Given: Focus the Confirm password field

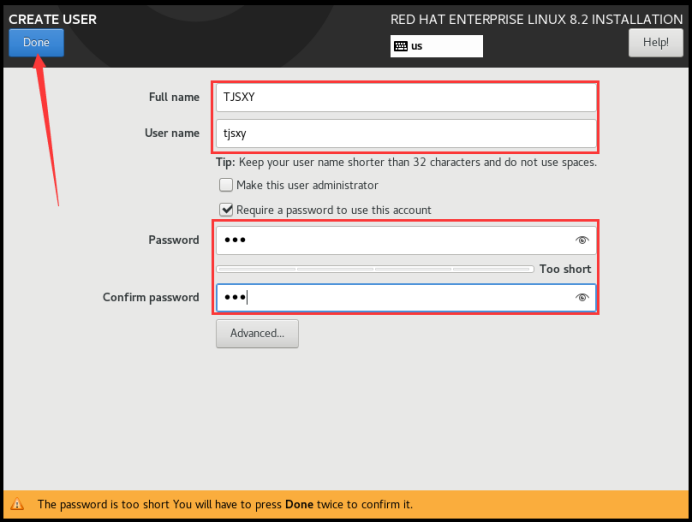Looking at the screenshot, I should (x=406, y=297).
